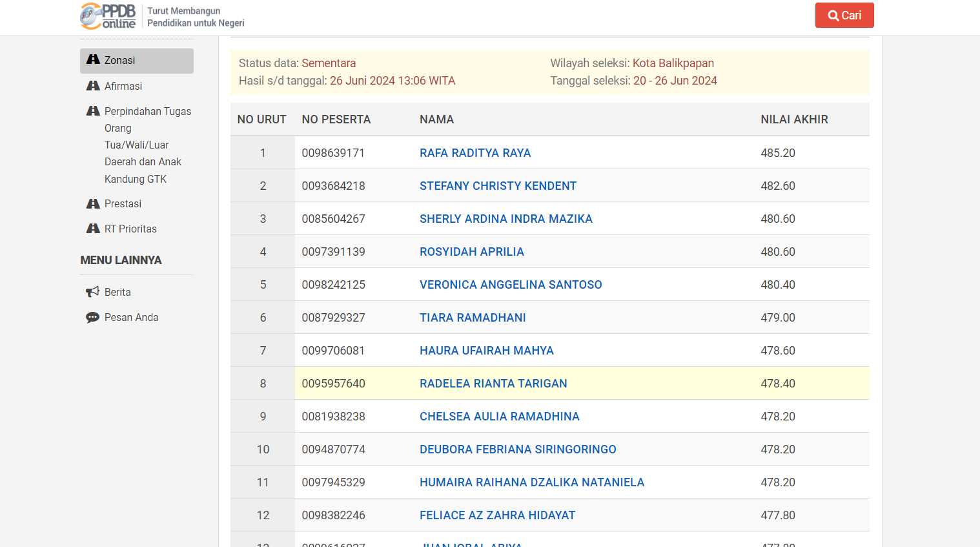Open the Zonasi menu item
Image resolution: width=980 pixels, height=547 pixels.
click(137, 61)
